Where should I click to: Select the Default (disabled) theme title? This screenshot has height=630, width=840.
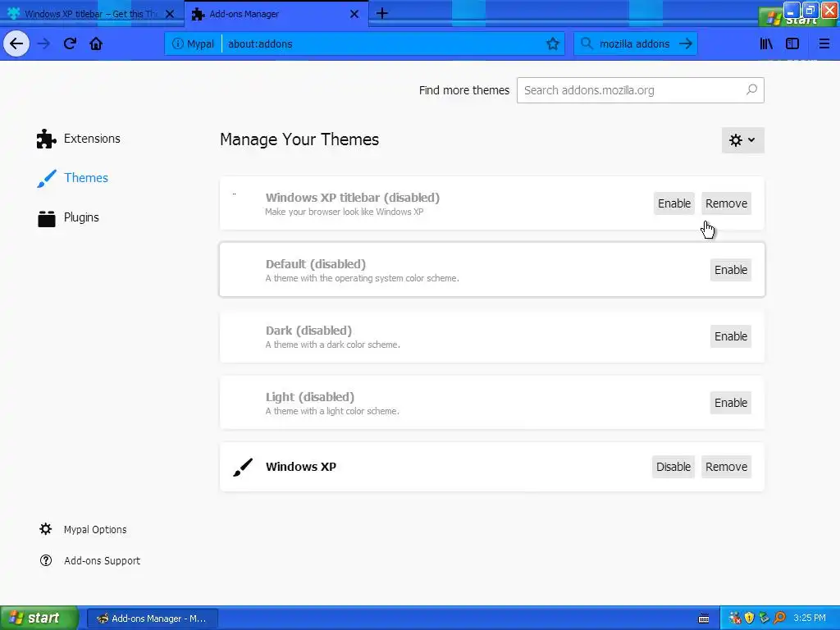tap(316, 264)
